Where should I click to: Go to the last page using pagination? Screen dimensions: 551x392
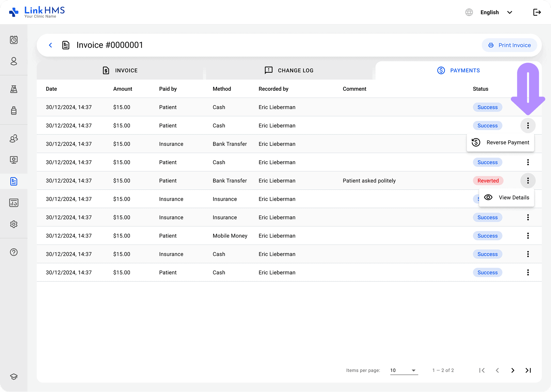(x=528, y=370)
